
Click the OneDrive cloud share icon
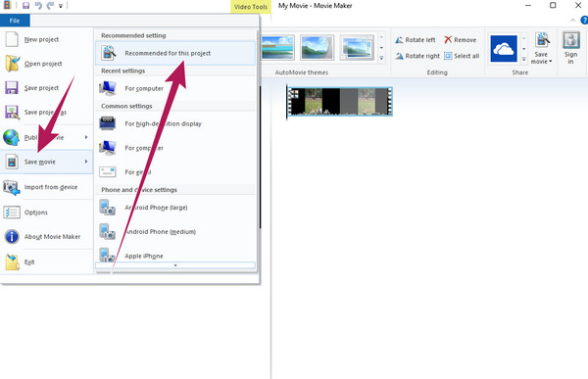(504, 48)
